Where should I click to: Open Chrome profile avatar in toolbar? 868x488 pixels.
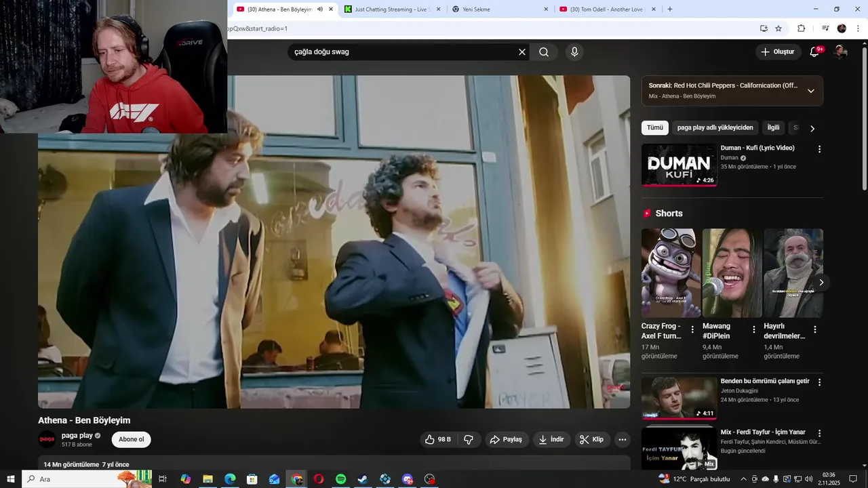pos(842,28)
